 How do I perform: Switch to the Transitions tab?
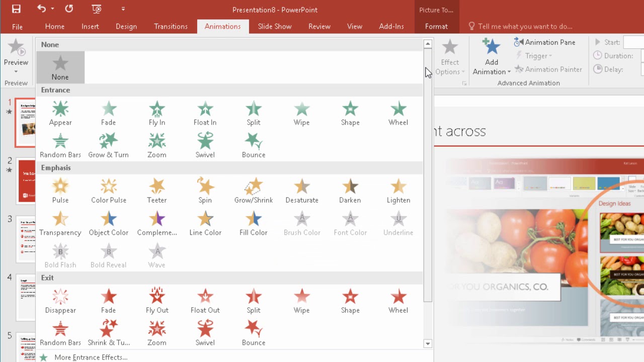click(171, 27)
